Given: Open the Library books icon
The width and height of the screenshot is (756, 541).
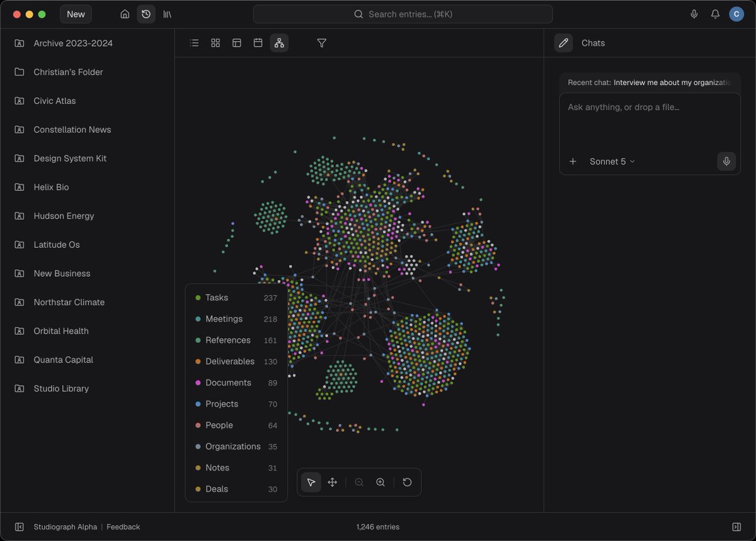Looking at the screenshot, I should coord(168,14).
